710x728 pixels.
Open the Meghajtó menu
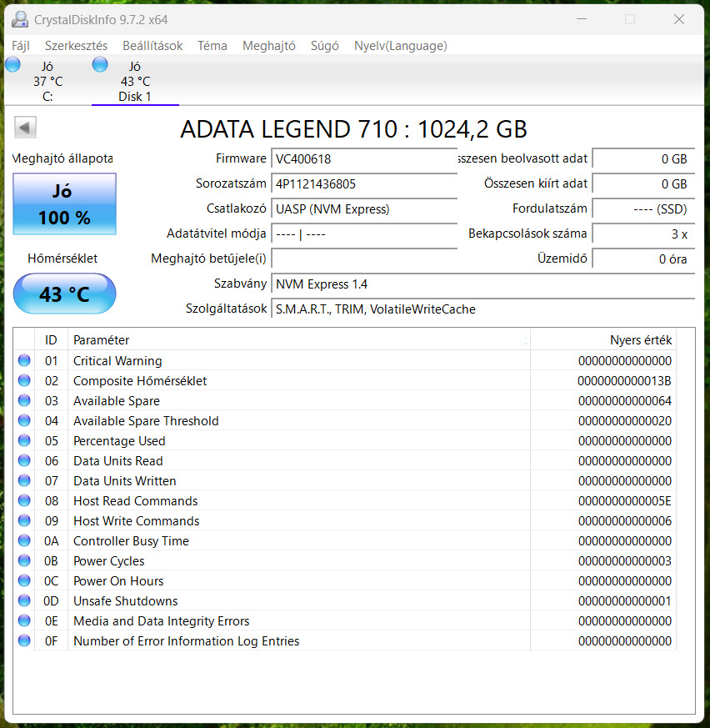tap(268, 46)
